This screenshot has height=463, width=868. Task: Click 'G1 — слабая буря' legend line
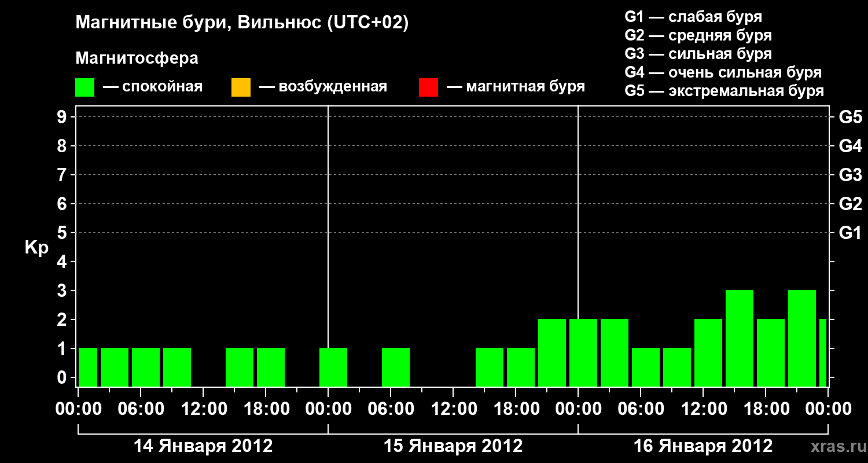pyautogui.click(x=693, y=17)
